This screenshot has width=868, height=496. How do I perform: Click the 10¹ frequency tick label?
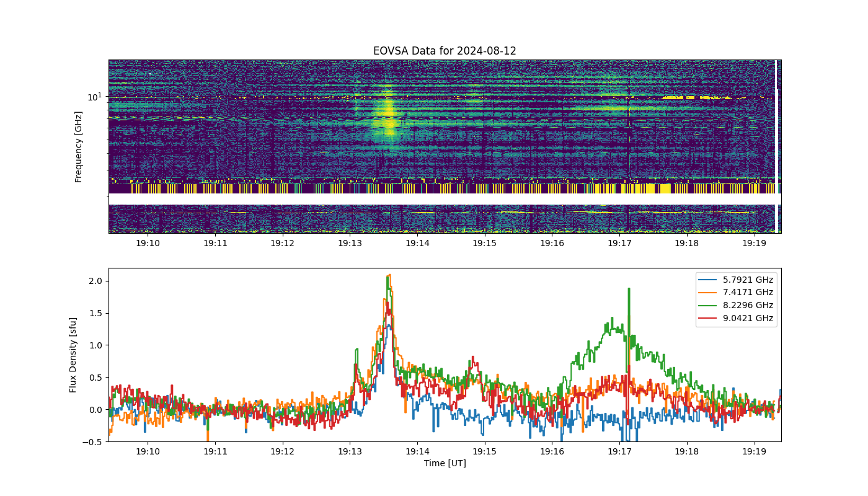pos(94,97)
